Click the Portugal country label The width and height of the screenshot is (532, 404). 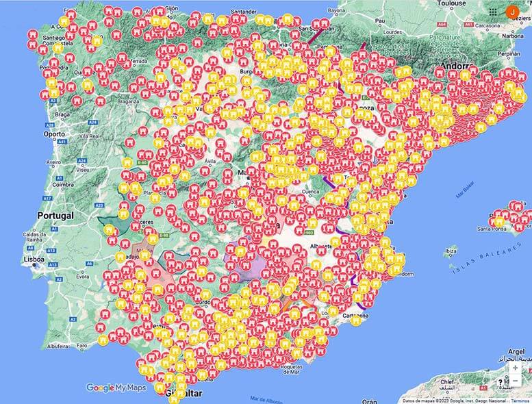coord(55,215)
